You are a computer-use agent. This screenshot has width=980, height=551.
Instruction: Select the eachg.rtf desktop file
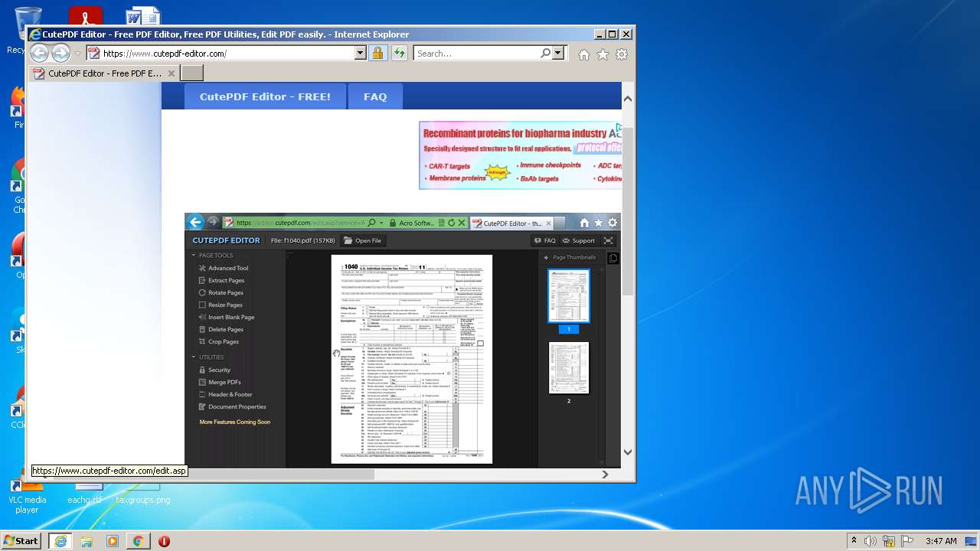click(85, 495)
